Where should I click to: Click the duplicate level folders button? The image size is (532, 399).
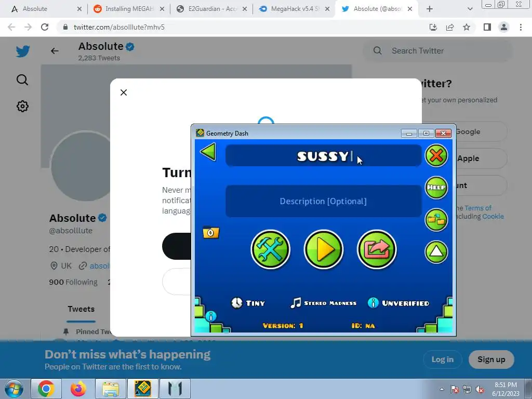[436, 220]
